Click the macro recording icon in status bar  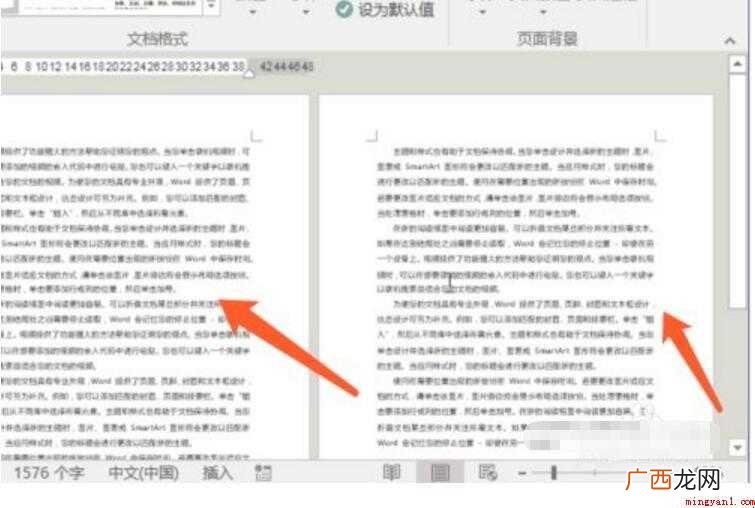[x=263, y=472]
